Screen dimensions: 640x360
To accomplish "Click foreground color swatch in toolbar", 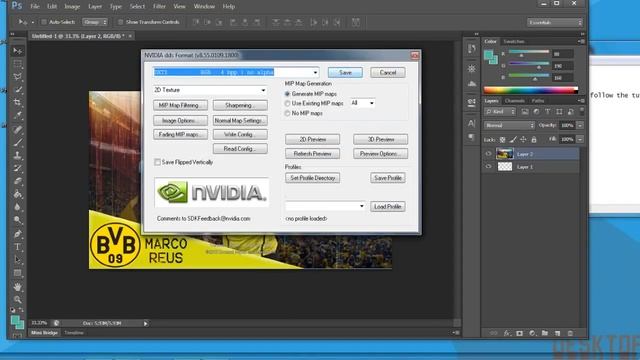I will pos(15,320).
